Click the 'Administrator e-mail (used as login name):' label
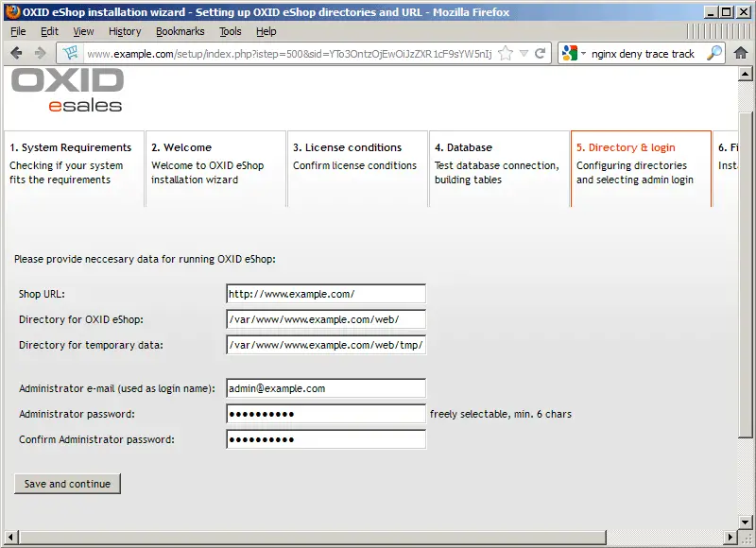This screenshot has height=548, width=756. coord(117,388)
